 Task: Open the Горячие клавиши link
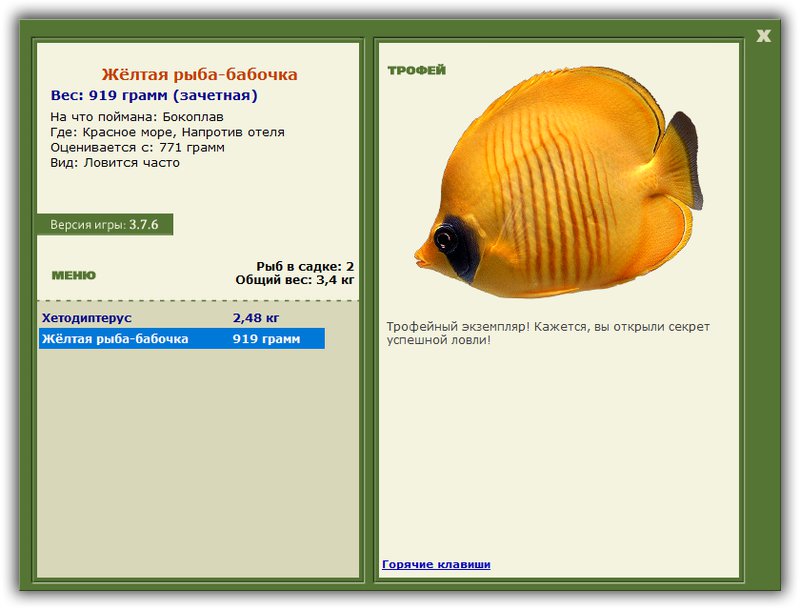pyautogui.click(x=436, y=564)
